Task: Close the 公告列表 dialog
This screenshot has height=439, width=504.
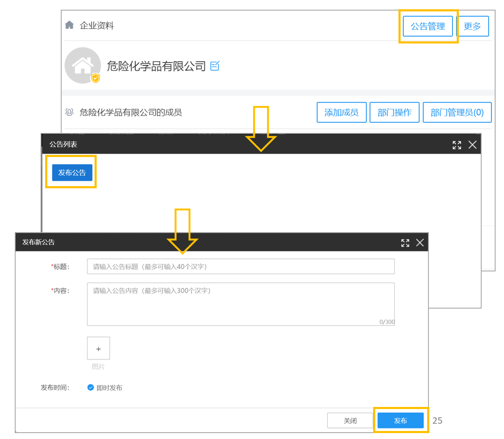Action: pyautogui.click(x=472, y=145)
